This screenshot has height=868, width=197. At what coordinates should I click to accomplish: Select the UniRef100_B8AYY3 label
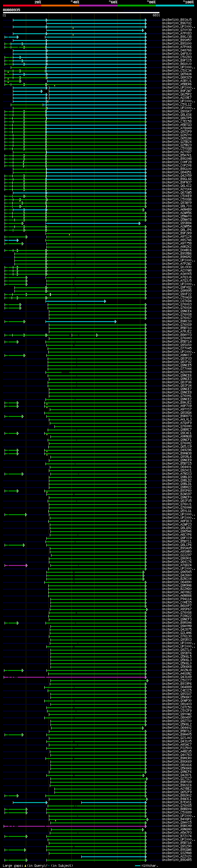point(177,335)
